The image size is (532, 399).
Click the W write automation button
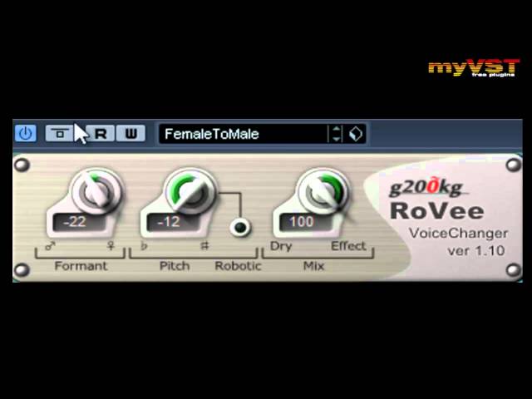131,133
